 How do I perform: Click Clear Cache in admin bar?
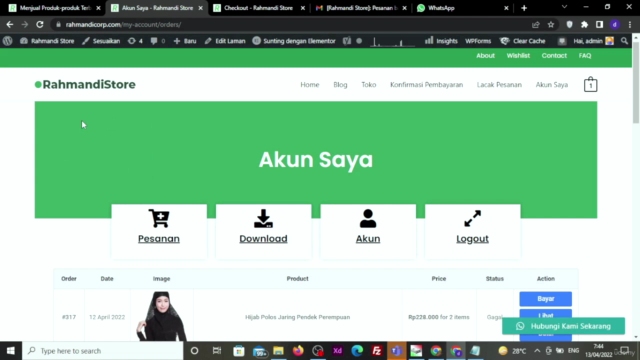523,41
